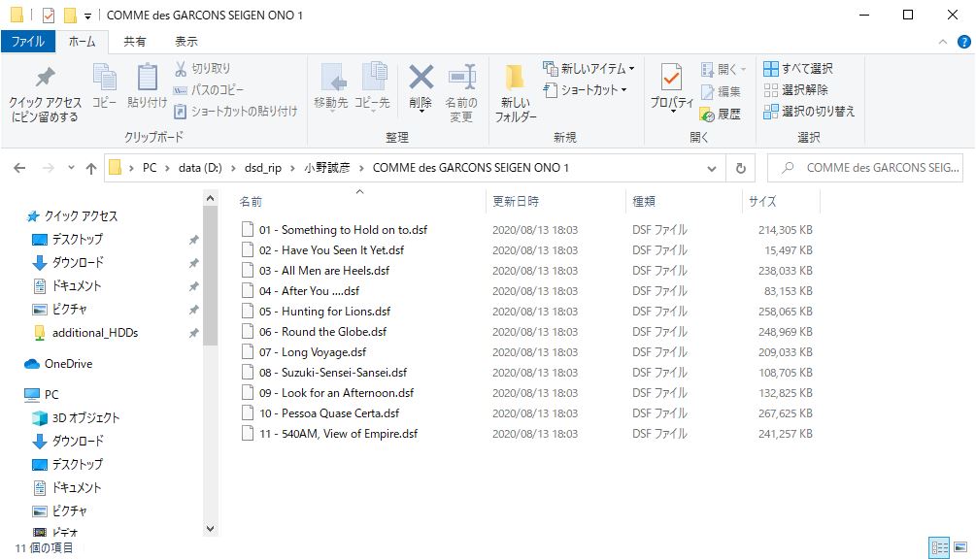
Task: Click Invert selection command
Action: point(809,111)
